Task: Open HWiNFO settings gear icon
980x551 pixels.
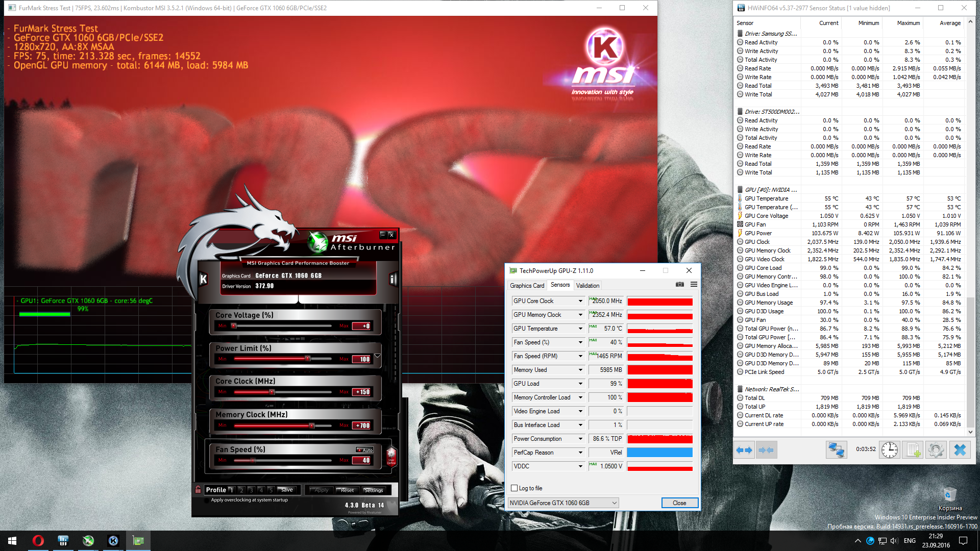Action: (936, 449)
